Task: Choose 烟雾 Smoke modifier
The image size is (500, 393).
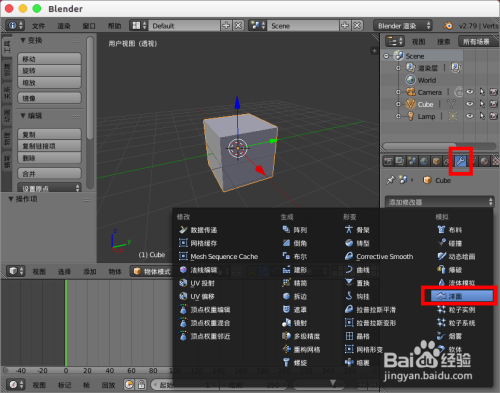Action: pyautogui.click(x=450, y=336)
